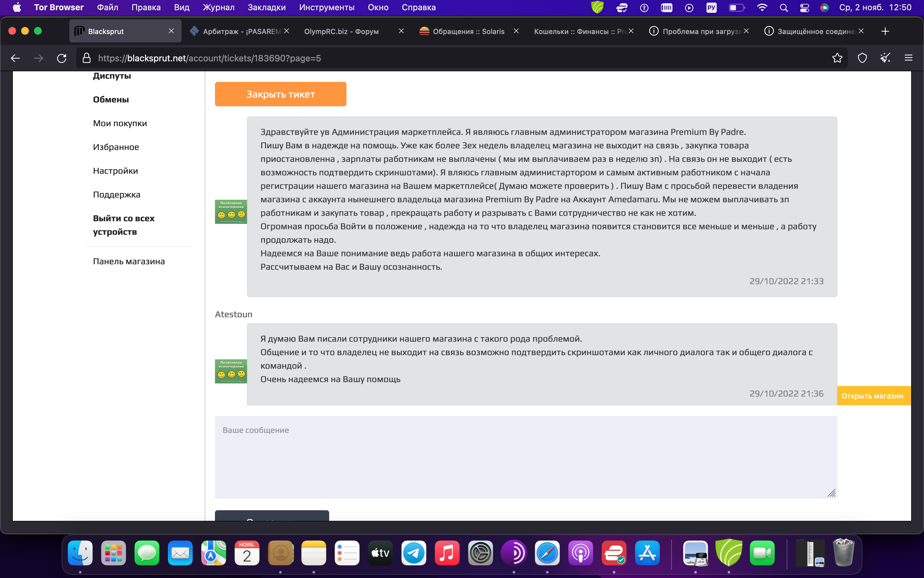Click the battery status icon

click(x=737, y=8)
